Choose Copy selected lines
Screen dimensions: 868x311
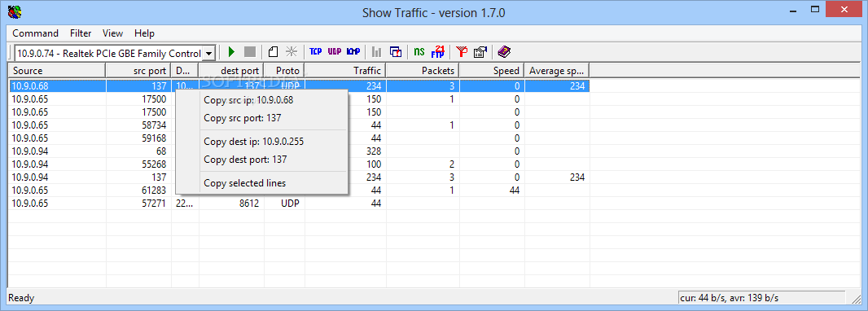tap(261, 183)
